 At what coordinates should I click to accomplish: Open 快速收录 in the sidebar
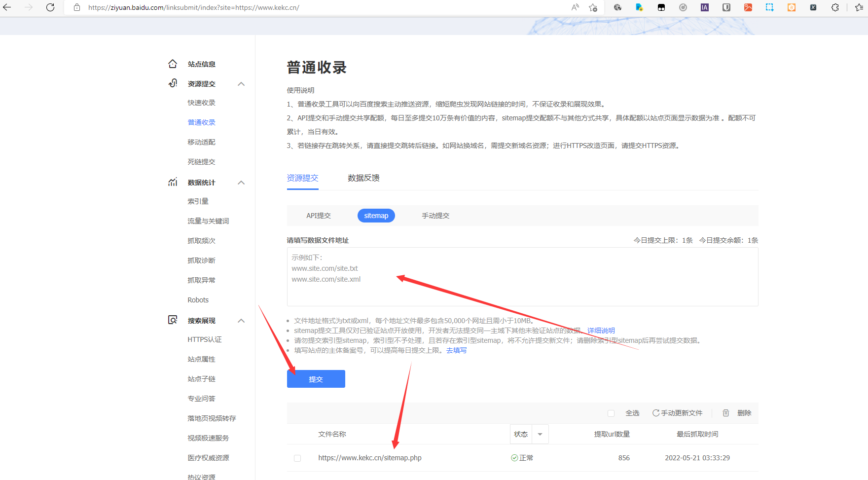point(201,103)
